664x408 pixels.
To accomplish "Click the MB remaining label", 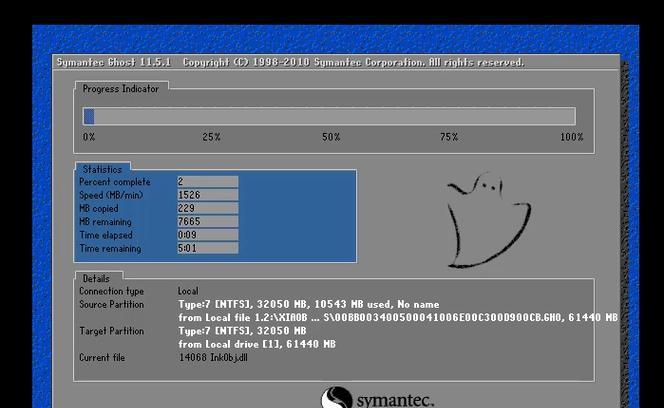I will [x=105, y=222].
